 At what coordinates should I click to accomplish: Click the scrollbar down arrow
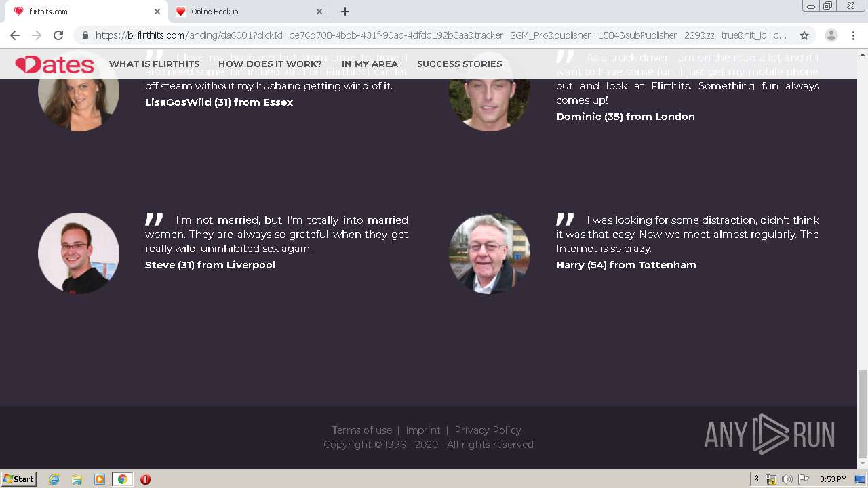(x=862, y=464)
